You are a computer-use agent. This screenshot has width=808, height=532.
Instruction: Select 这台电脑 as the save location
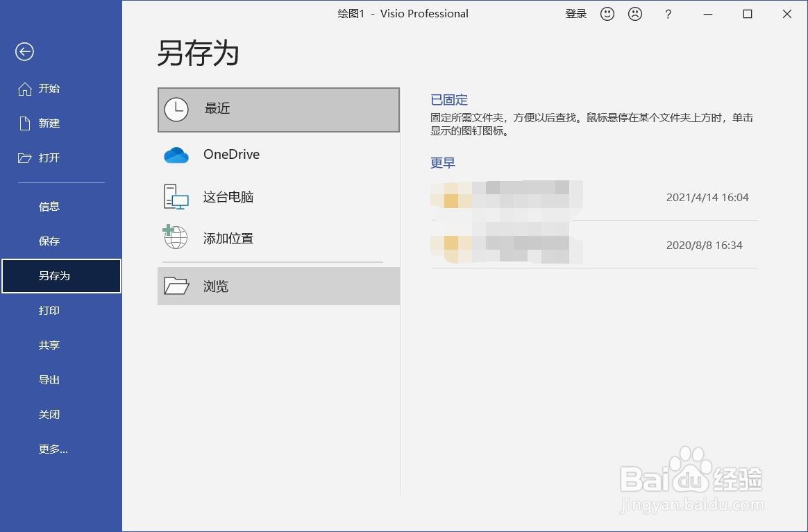click(x=278, y=197)
